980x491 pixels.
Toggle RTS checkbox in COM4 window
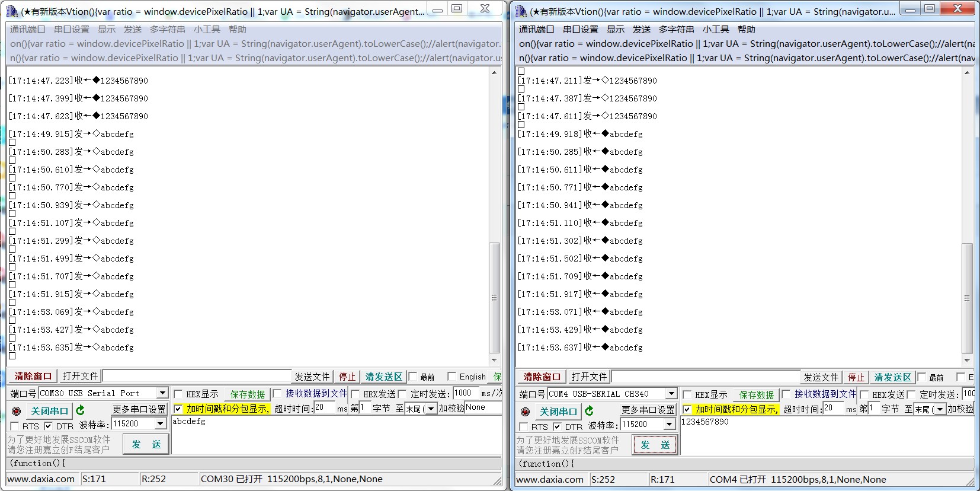tap(524, 426)
